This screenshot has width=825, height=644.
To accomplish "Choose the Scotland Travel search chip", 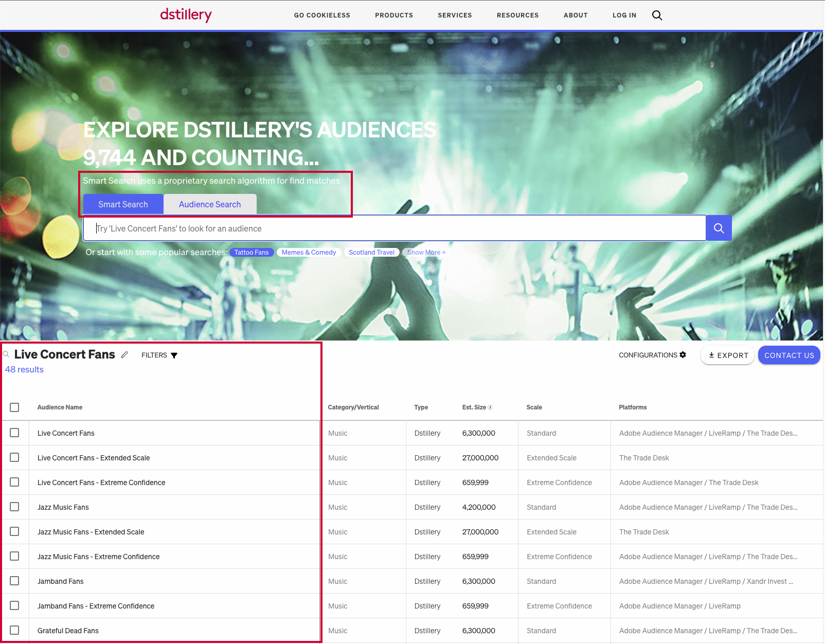I will (371, 253).
